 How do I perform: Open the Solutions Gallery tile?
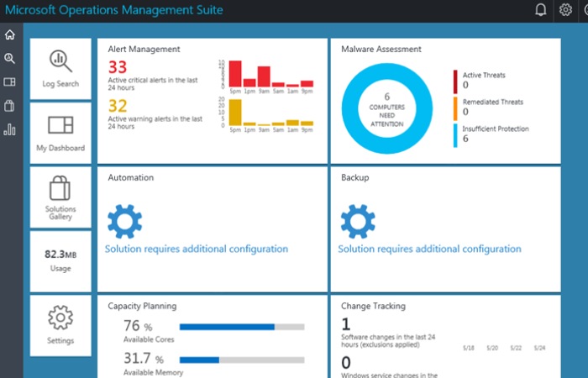tap(60, 197)
